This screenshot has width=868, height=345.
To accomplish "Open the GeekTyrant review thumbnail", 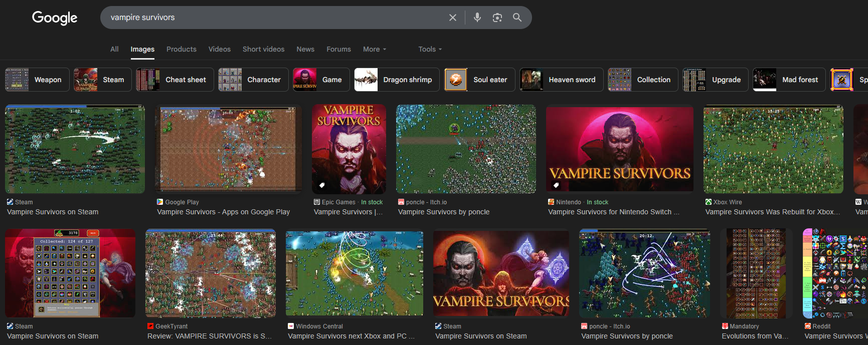I will pos(211,273).
